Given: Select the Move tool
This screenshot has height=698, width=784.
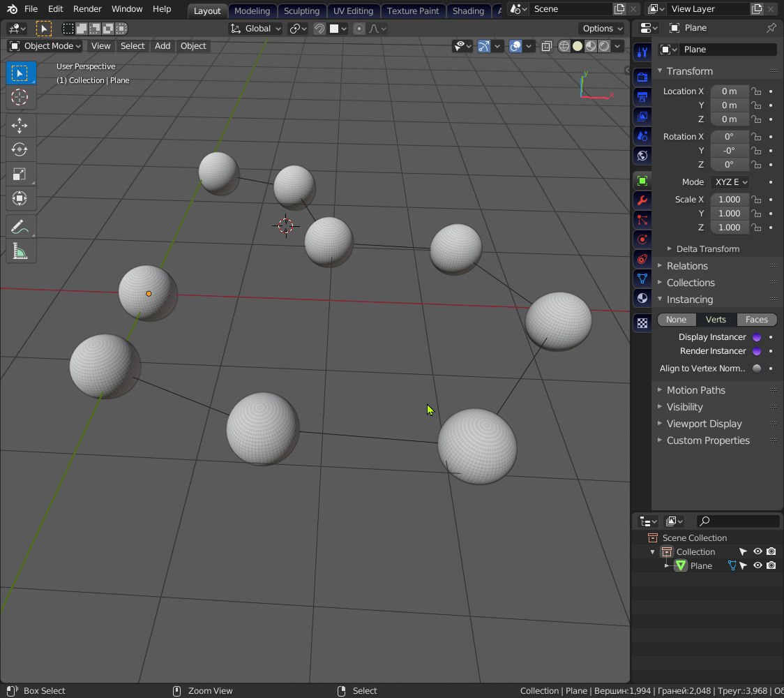Looking at the screenshot, I should click(x=20, y=126).
